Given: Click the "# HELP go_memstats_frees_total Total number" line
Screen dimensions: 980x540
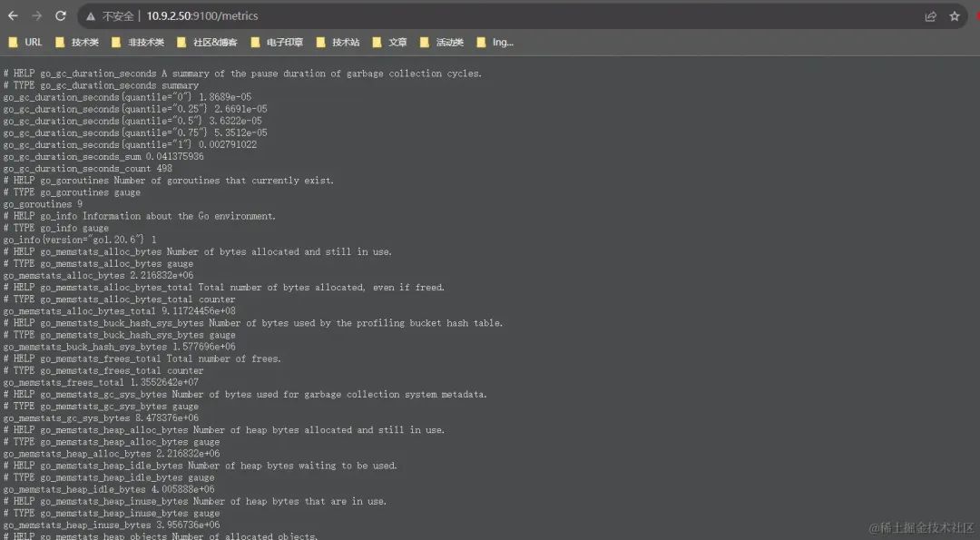Looking at the screenshot, I should (x=142, y=358).
